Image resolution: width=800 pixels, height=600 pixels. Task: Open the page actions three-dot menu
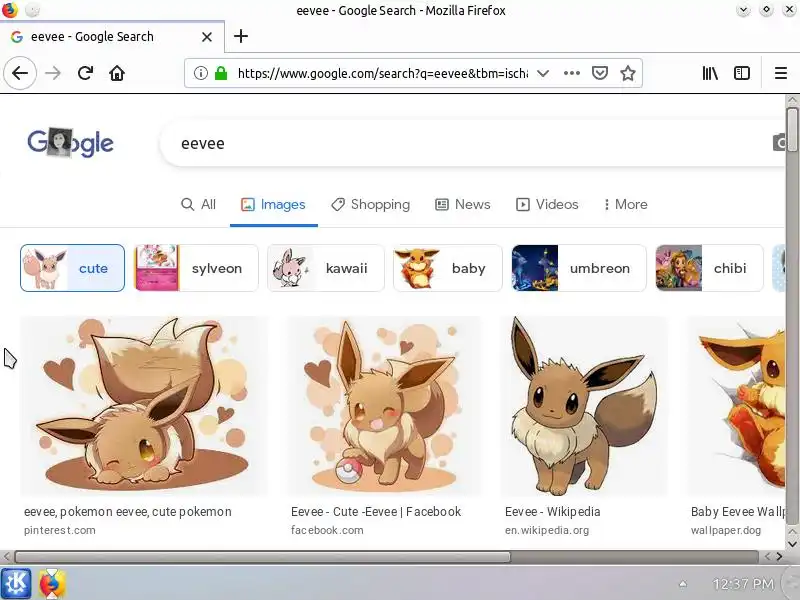coord(572,73)
